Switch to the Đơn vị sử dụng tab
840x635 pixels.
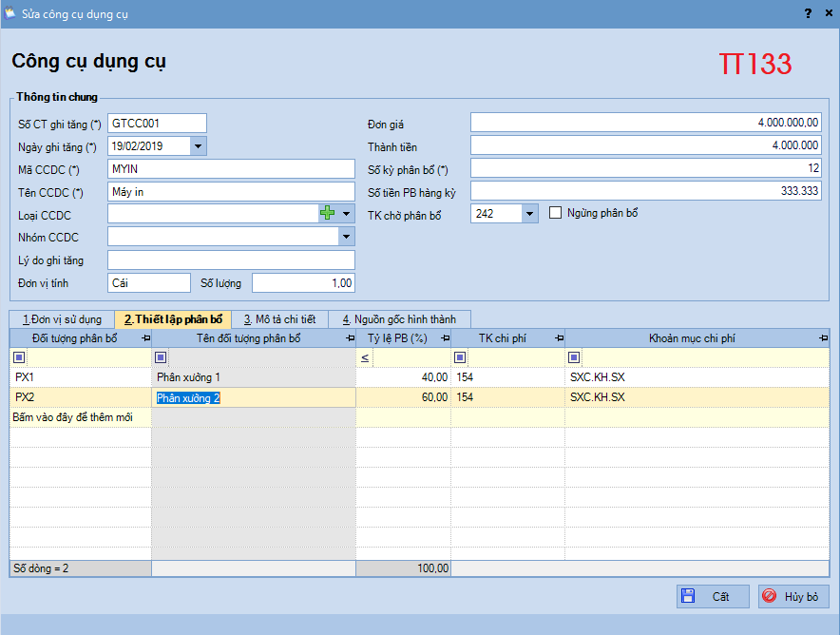[x=62, y=319]
